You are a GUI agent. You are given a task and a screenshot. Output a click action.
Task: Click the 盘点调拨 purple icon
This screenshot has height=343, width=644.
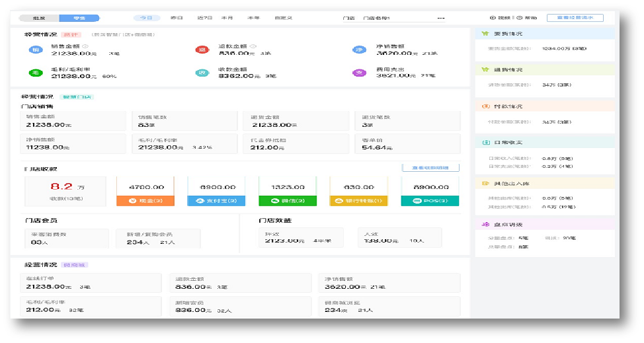pos(485,225)
